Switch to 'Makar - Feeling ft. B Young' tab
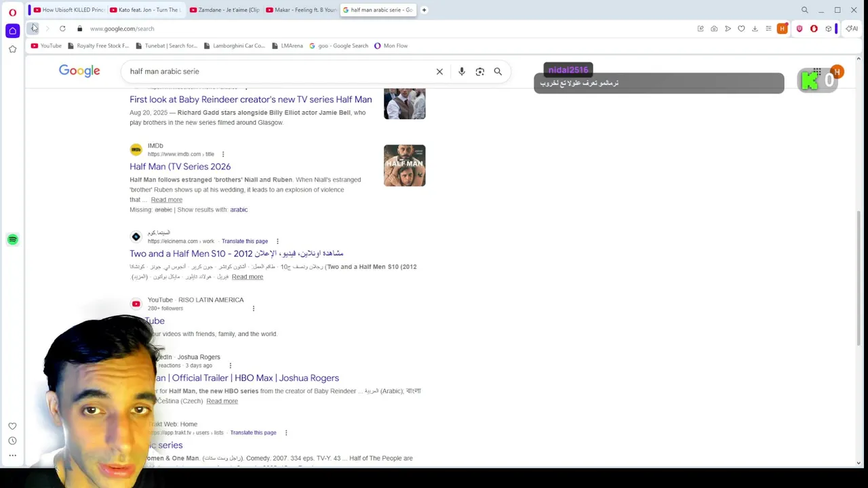 (x=300, y=10)
